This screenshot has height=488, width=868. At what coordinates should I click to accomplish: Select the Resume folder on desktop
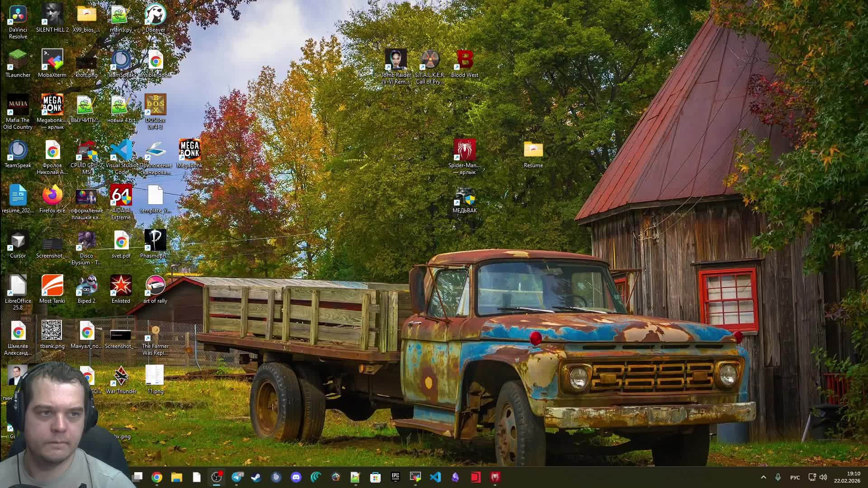click(x=533, y=150)
